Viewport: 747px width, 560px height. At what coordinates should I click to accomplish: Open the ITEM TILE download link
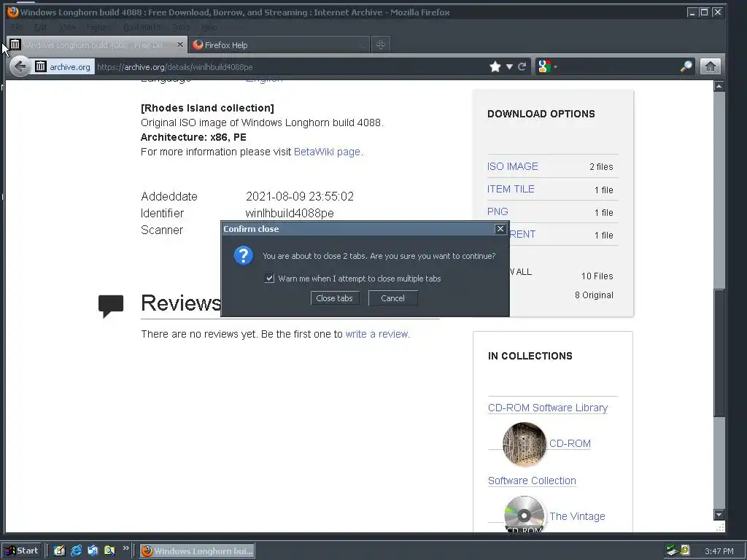tap(510, 189)
